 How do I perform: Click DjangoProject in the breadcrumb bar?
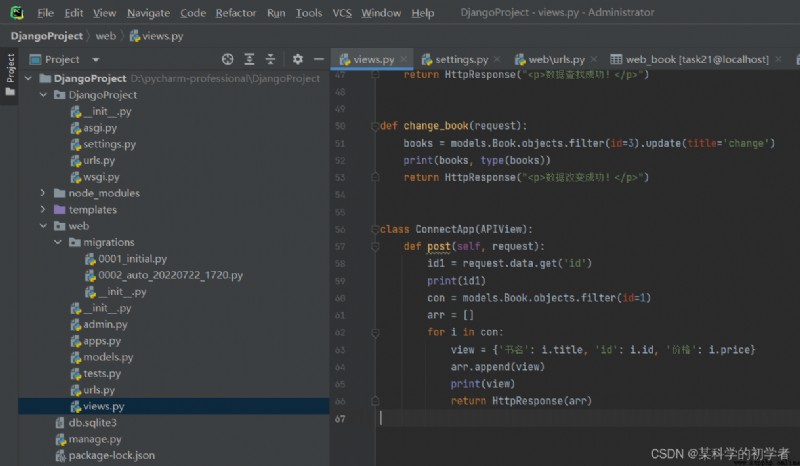[46, 36]
